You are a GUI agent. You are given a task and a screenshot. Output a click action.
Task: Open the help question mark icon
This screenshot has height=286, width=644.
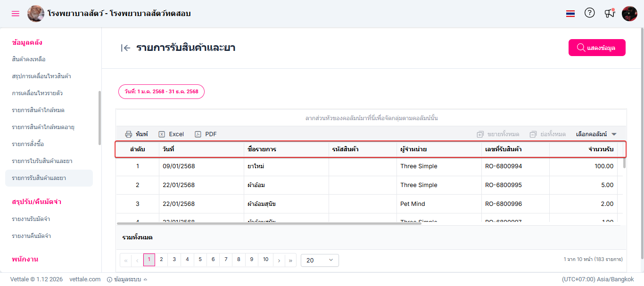coord(589,13)
